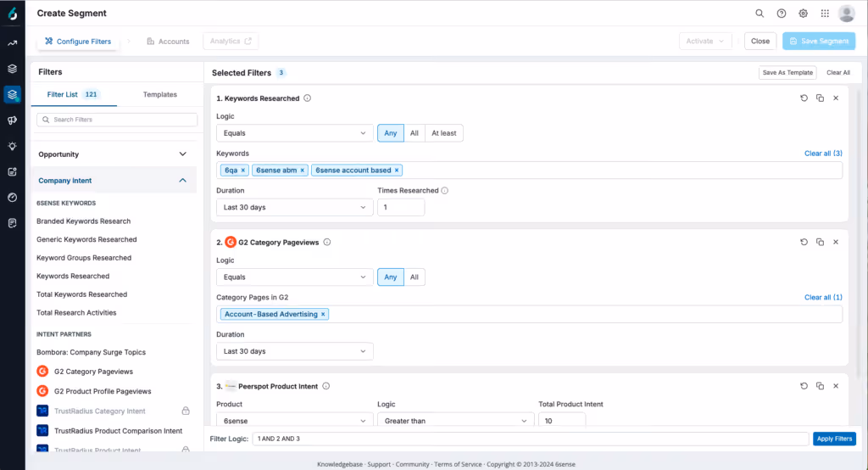Open Duration dropdown in G2 Category Pageviews
This screenshot has width=868, height=470.
click(294, 351)
